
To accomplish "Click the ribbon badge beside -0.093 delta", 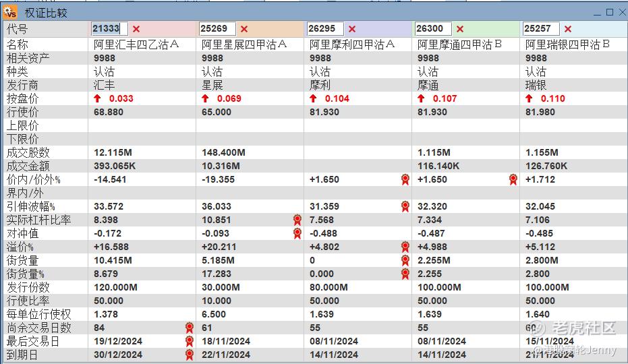I will pyautogui.click(x=297, y=233).
